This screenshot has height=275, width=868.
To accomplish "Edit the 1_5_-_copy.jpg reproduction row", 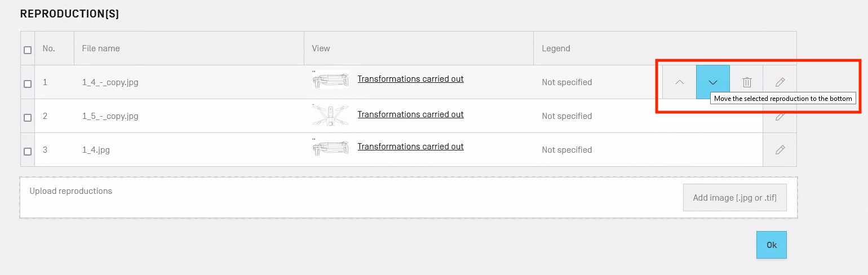I will coord(780,116).
